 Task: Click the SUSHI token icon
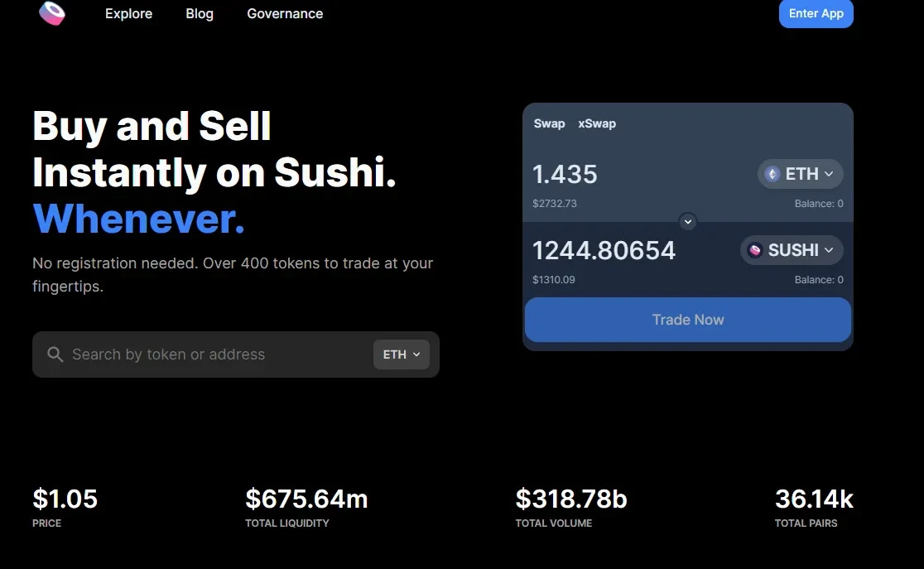[x=755, y=250]
